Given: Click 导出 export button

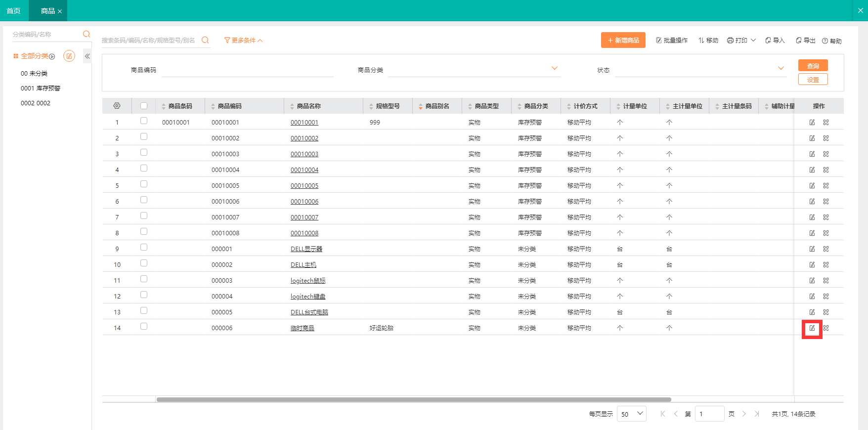Looking at the screenshot, I should coord(806,41).
